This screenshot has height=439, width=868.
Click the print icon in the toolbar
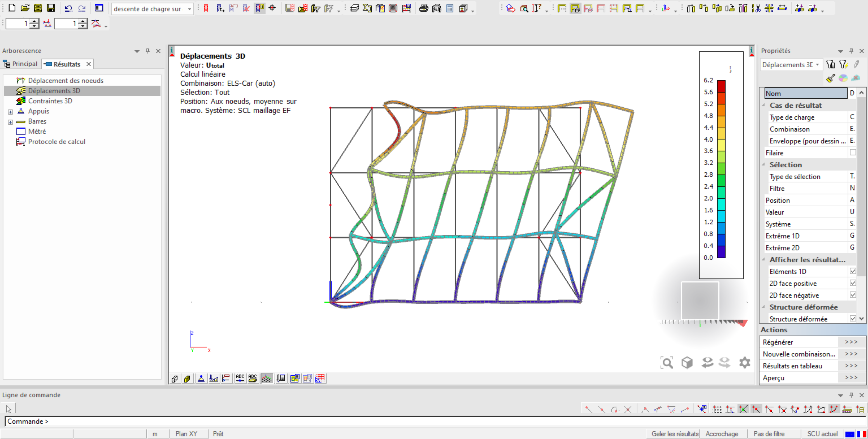pos(424,8)
